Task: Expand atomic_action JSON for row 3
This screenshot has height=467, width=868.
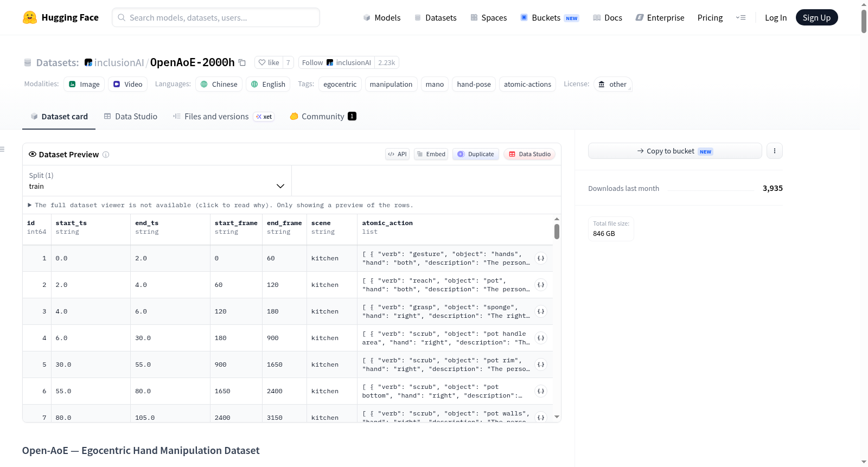Action: [x=541, y=311]
